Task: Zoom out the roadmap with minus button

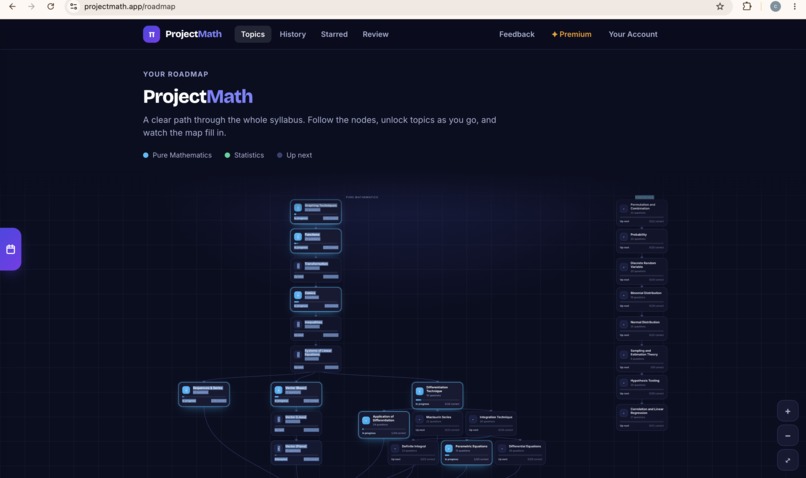Action: click(x=787, y=436)
